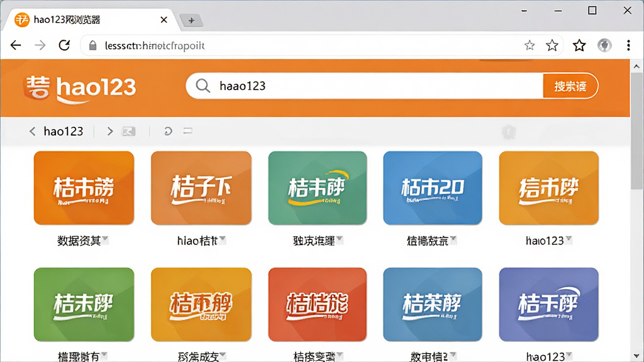The width and height of the screenshot is (644, 362).
Task: Click the scrollbar up arrow
Action: point(636,66)
